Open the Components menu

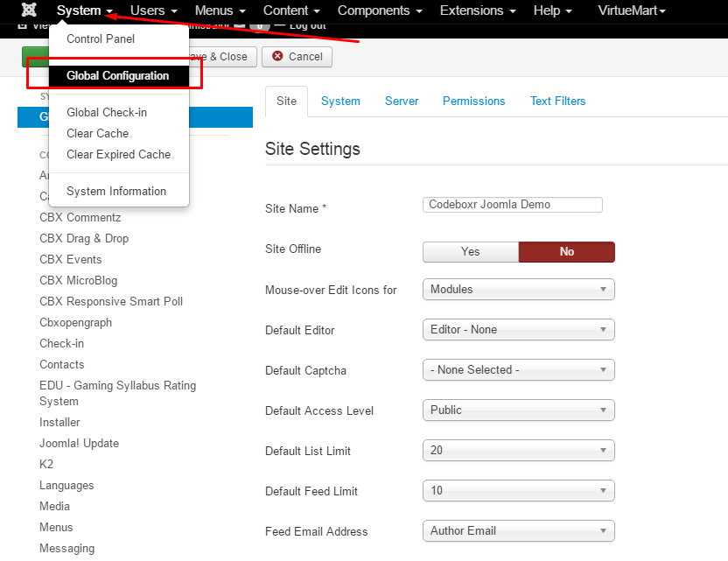pyautogui.click(x=380, y=11)
